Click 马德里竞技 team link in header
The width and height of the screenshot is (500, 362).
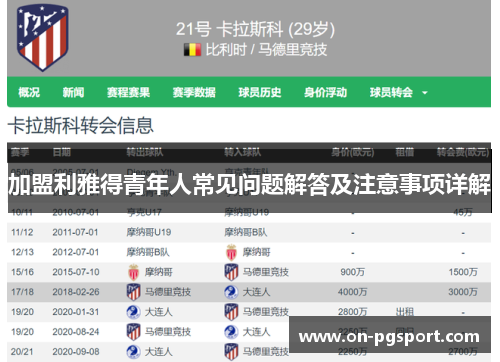[293, 50]
